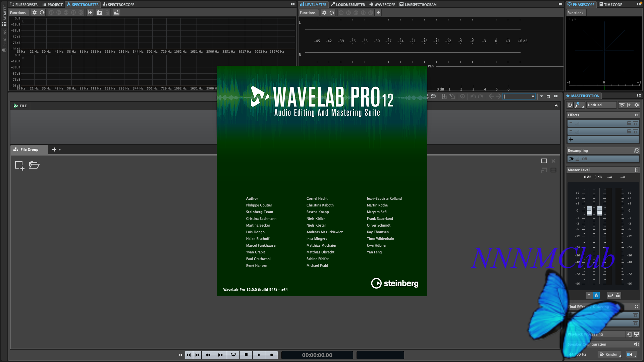Split view horizontally in file area
The height and width of the screenshot is (362, 644).
click(x=553, y=170)
